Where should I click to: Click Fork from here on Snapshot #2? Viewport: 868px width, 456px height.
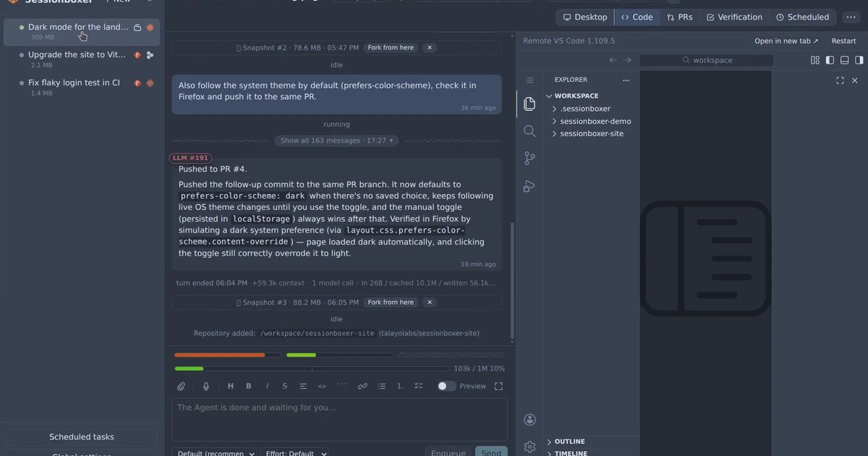391,48
